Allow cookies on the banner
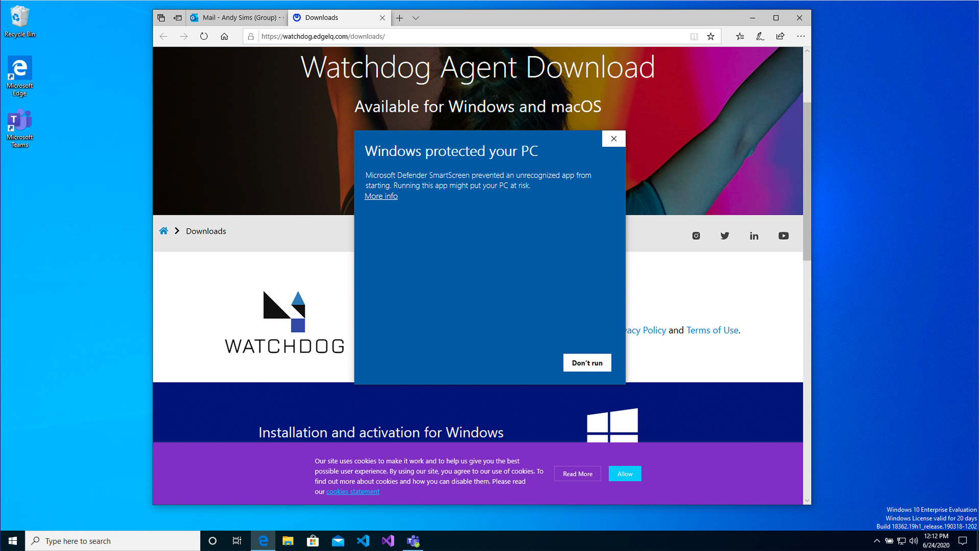This screenshot has height=551, width=980. tap(625, 474)
